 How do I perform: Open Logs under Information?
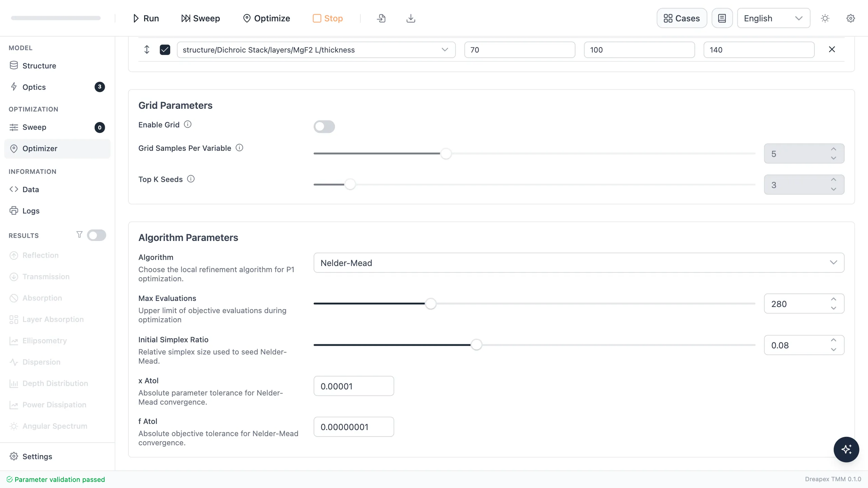(x=57, y=211)
